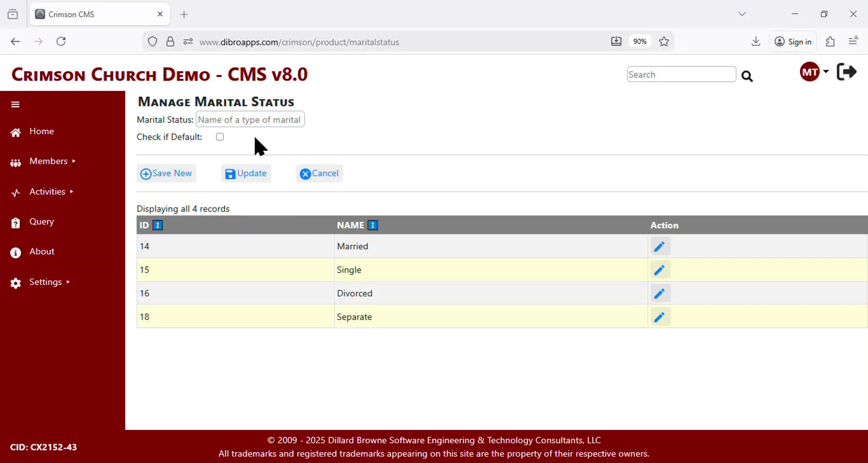Click the search magnifier icon
This screenshot has width=868, height=463.
coord(747,76)
